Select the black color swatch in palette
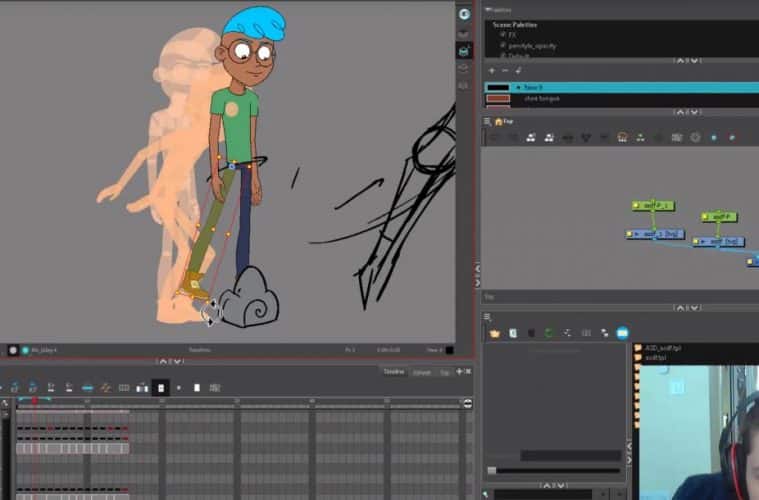Image resolution: width=759 pixels, height=500 pixels. [x=498, y=87]
